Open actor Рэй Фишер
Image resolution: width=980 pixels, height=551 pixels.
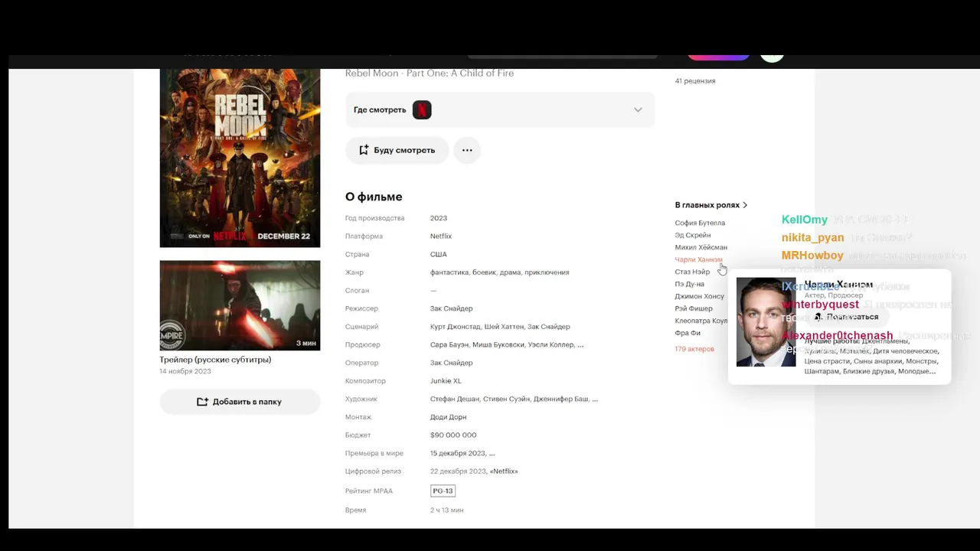coord(694,308)
